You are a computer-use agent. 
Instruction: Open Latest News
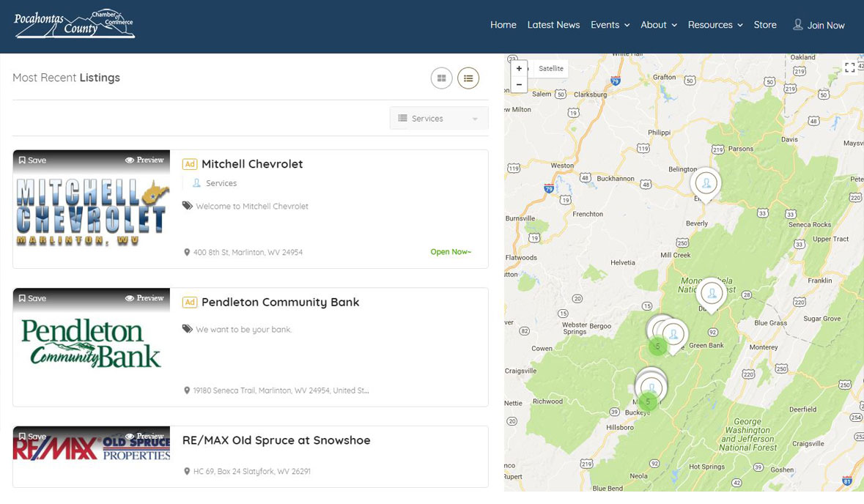click(x=553, y=25)
